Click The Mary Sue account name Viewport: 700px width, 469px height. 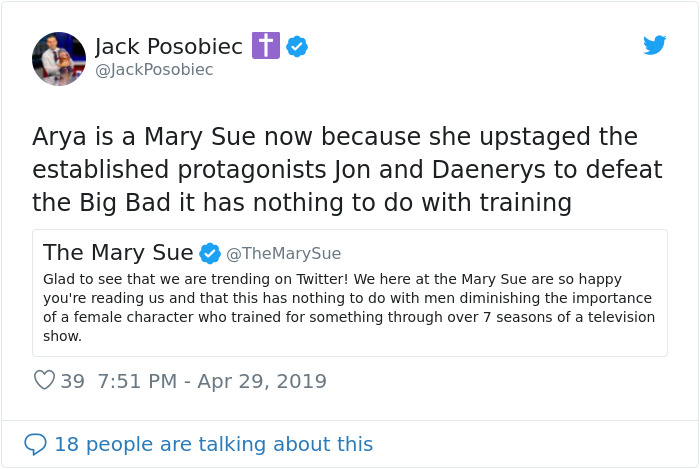point(118,252)
